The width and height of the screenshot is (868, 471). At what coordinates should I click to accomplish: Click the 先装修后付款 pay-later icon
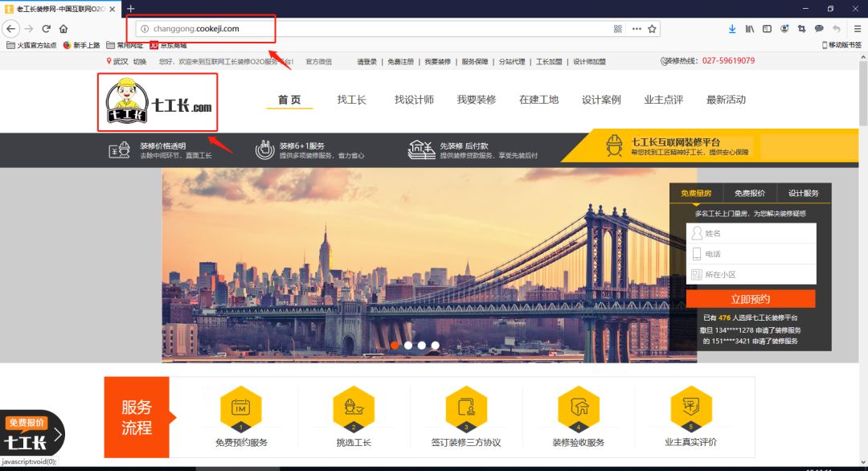(x=421, y=149)
